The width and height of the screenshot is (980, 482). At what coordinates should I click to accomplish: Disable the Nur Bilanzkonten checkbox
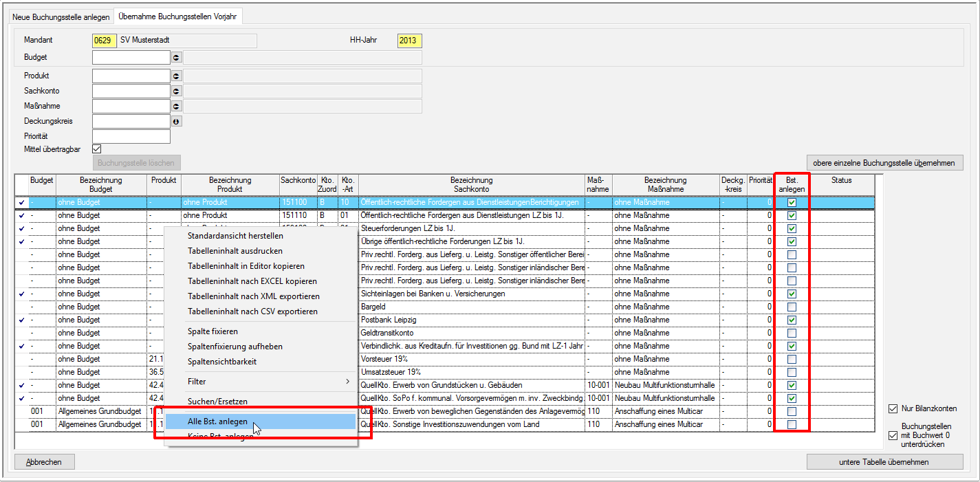(x=893, y=409)
